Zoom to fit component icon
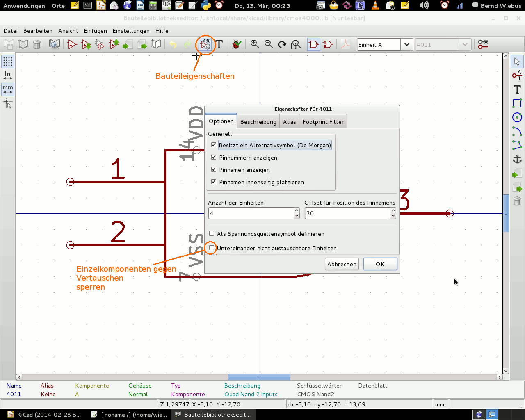The width and height of the screenshot is (525, 420). (296, 44)
